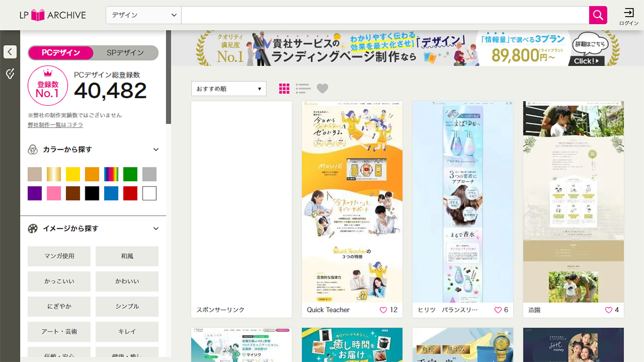
Task: Click the magenta search magnifier button
Action: coord(598,15)
